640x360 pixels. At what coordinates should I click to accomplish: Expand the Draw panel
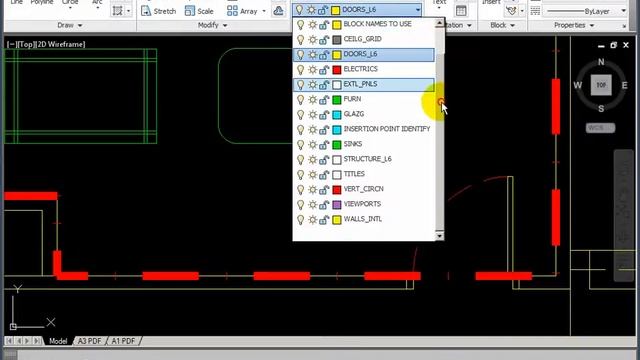pos(70,25)
